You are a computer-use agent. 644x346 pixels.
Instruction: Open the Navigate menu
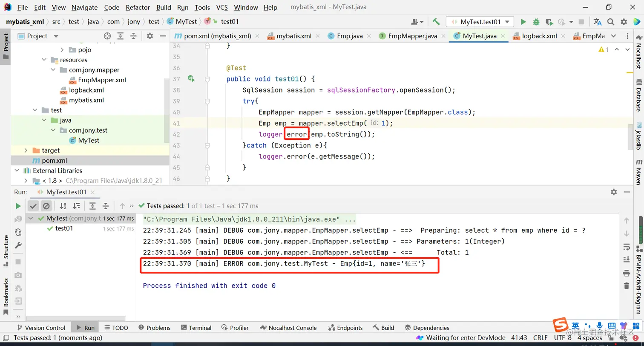click(x=84, y=7)
